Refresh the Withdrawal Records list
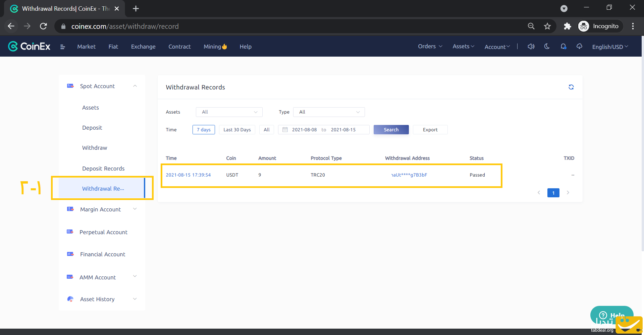This screenshot has width=644, height=335. [571, 87]
